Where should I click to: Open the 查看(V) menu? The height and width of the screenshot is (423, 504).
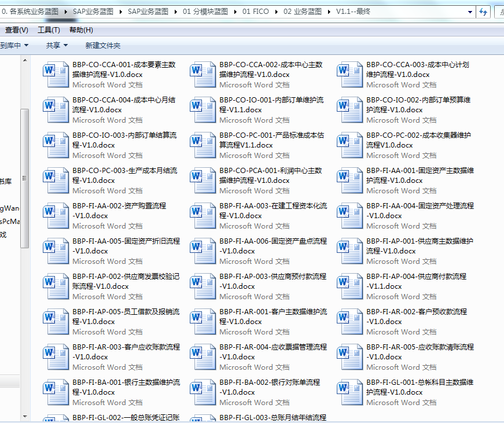pyautogui.click(x=17, y=30)
